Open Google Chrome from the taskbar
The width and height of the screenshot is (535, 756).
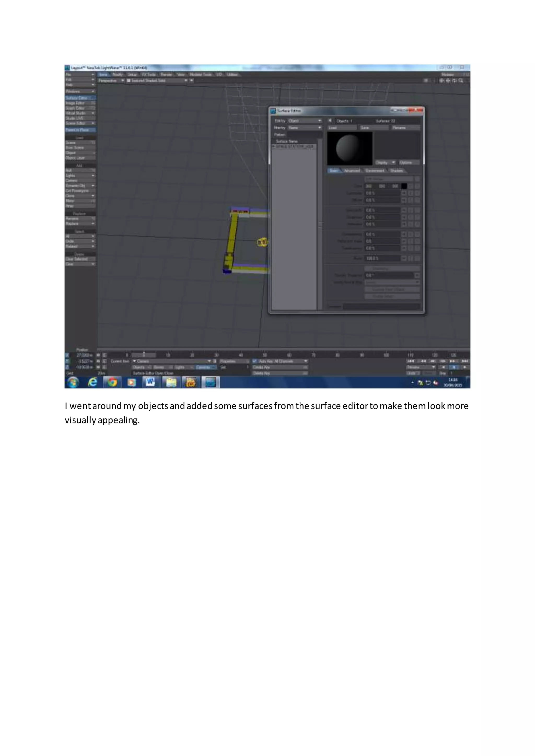pyautogui.click(x=112, y=382)
